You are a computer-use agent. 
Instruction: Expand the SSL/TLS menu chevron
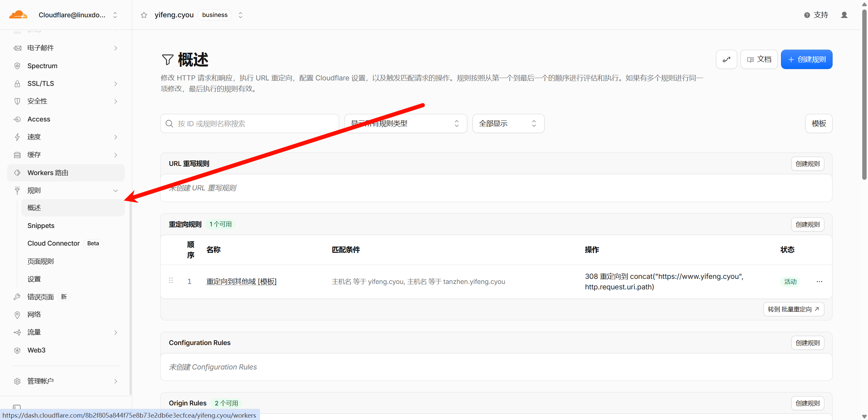(116, 83)
